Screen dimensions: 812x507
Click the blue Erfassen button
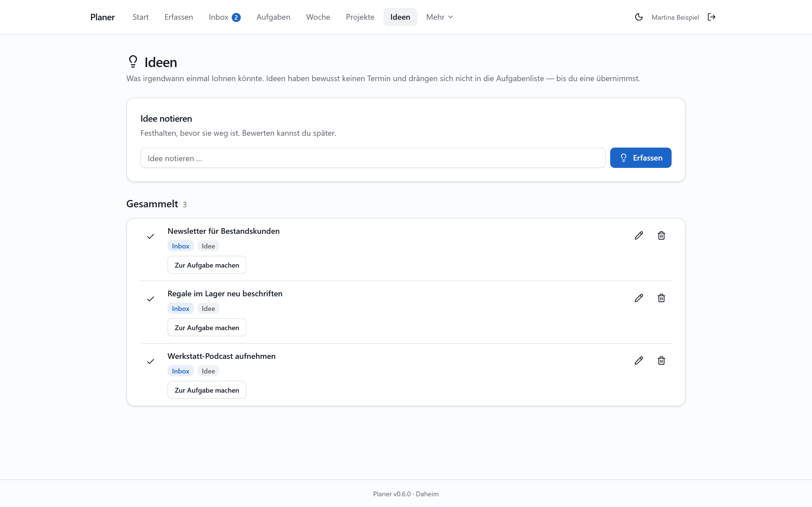(641, 158)
